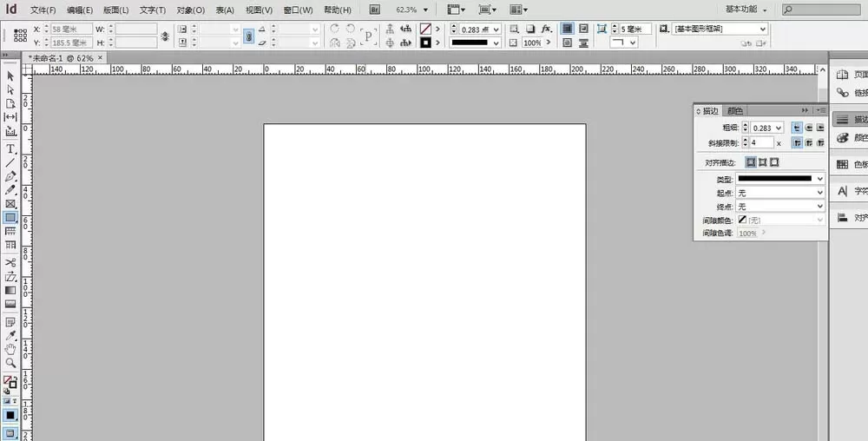Open the 版面(L) menu
868x441 pixels.
coord(115,10)
